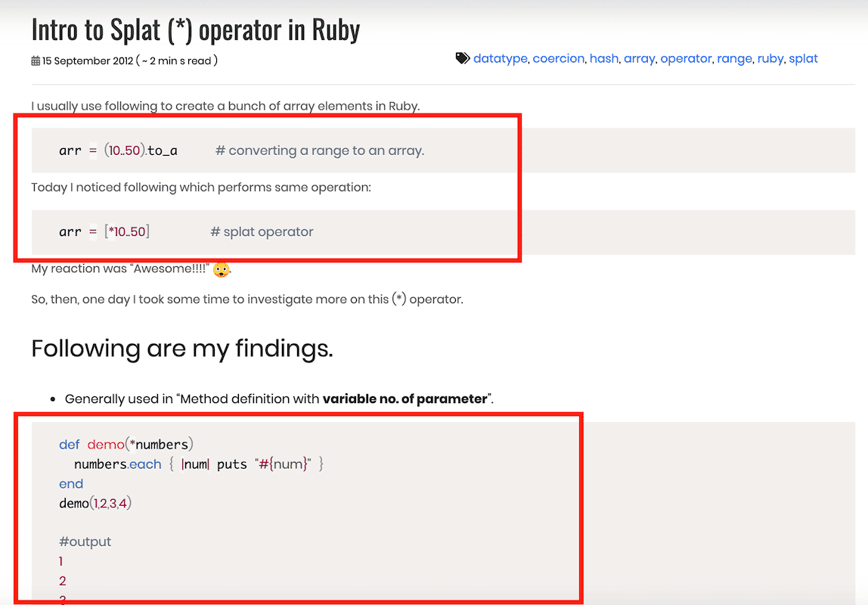Click the arr = [*10..50] code line
868x605 pixels.
click(104, 231)
